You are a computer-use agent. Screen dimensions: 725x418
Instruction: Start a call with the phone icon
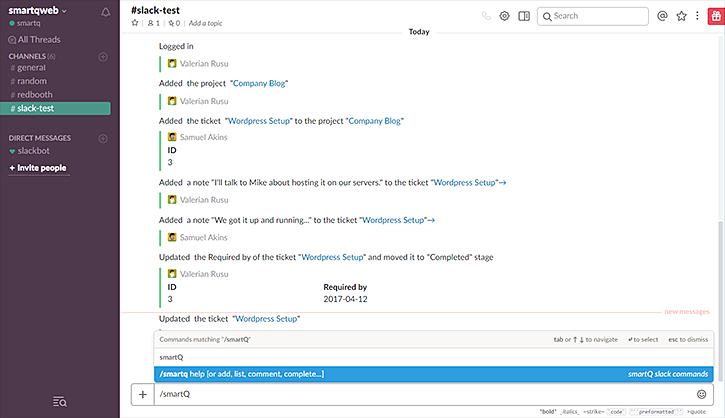coord(486,16)
